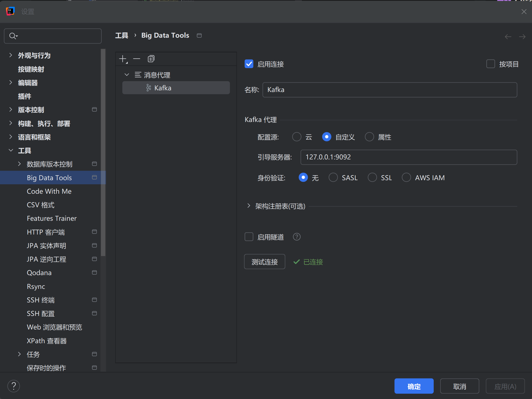Screen dimensions: 532x399
Task: Click project-level icon beside Big Data Tools breadcrumb
Action: coord(199,36)
